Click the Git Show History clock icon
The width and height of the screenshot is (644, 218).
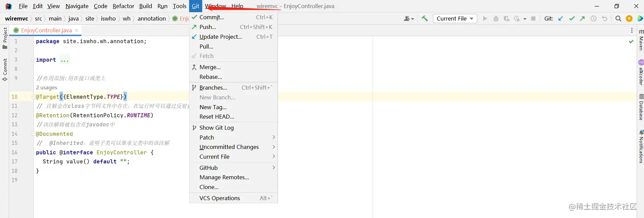point(593,18)
